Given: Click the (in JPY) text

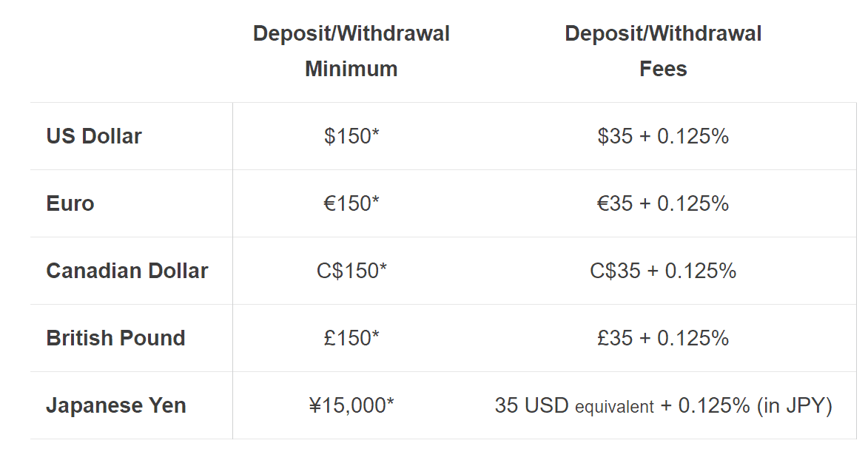Looking at the screenshot, I should 795,405.
